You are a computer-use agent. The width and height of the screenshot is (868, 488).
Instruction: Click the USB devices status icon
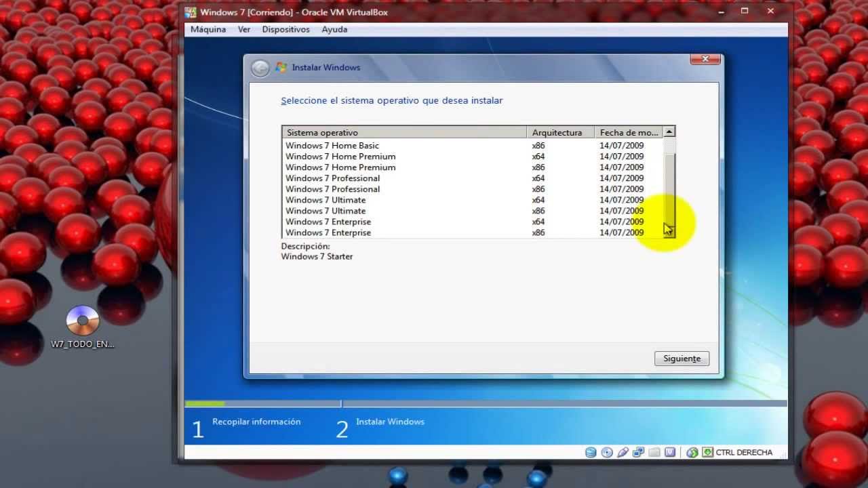[x=623, y=452]
